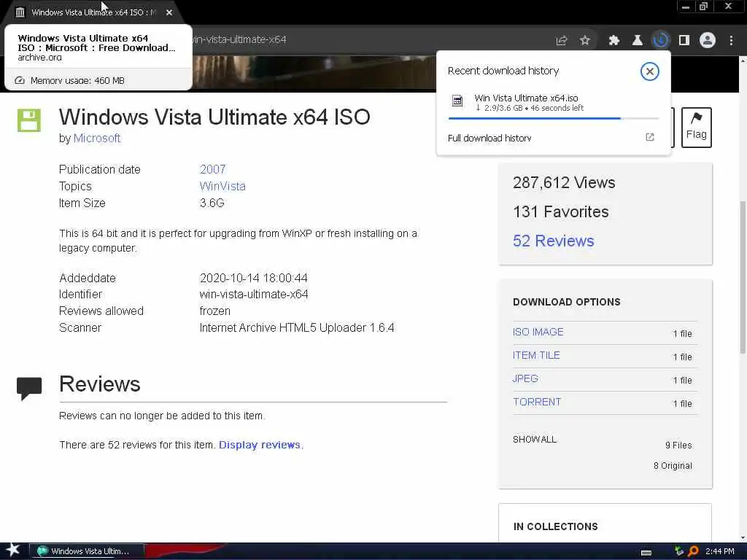Click the scroll up arrow of scrollbar
The width and height of the screenshot is (747, 560).
tap(742, 61)
